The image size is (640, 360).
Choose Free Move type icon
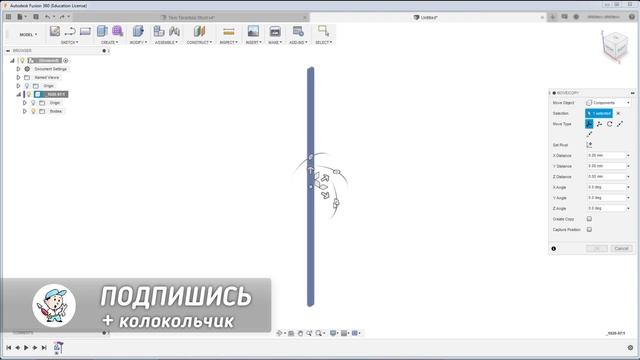[589, 124]
